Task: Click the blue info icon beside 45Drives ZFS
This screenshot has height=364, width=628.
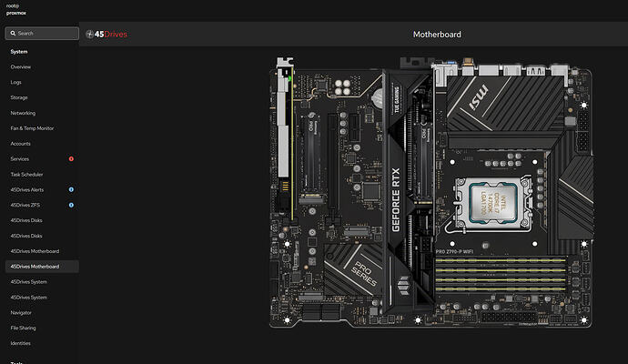Action: [x=71, y=205]
